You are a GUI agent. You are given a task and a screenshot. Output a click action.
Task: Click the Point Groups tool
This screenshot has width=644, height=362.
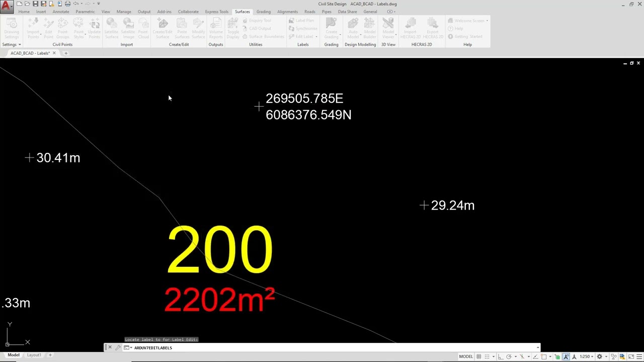62,28
